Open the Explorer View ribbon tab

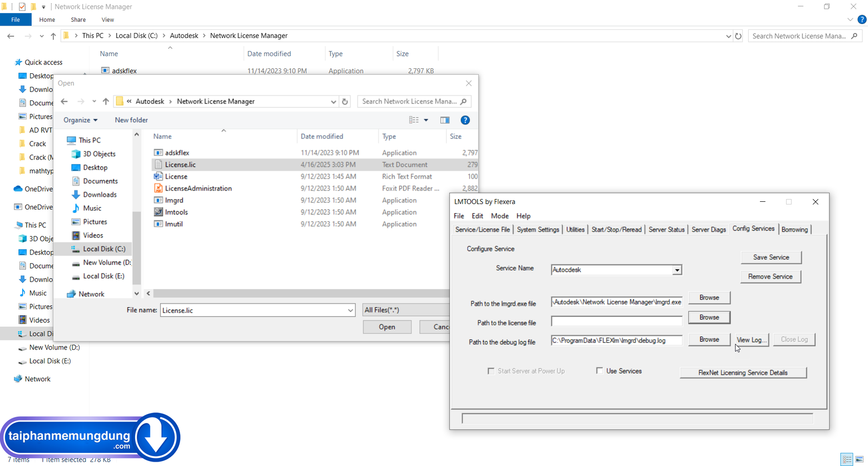108,20
